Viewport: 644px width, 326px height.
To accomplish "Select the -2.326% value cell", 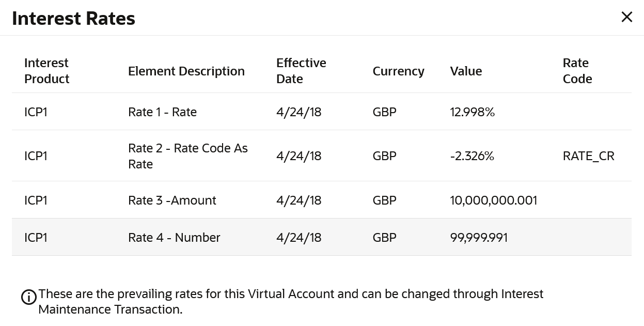I will tap(472, 156).
